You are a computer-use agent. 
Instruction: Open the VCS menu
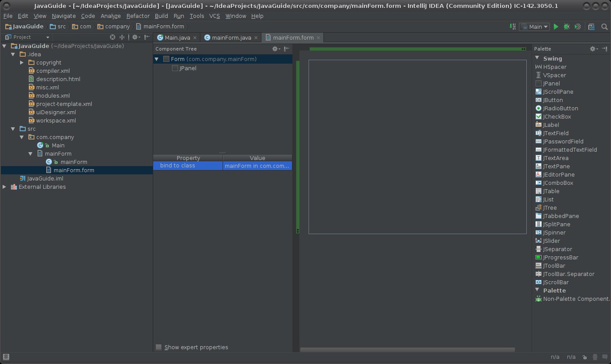coord(214,16)
